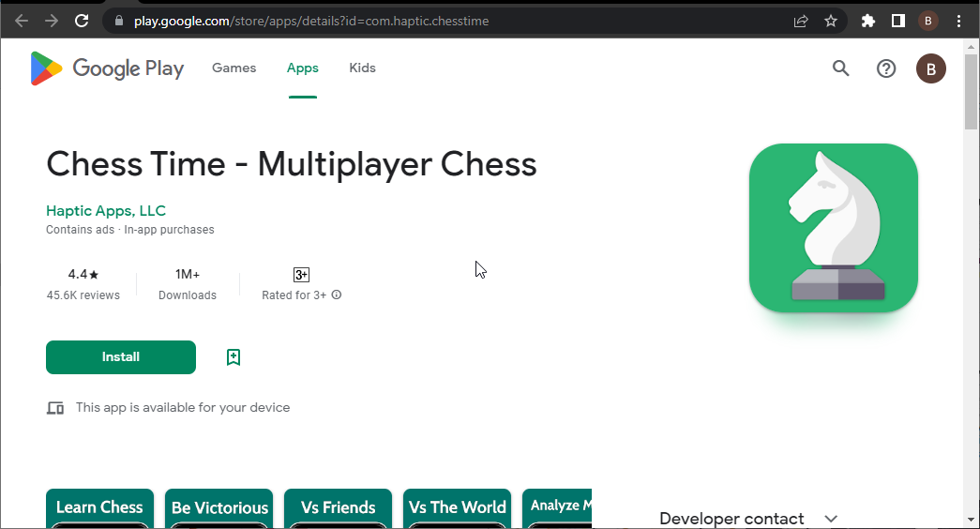Image resolution: width=980 pixels, height=529 pixels.
Task: Click the 4.4 star rating
Action: click(83, 275)
